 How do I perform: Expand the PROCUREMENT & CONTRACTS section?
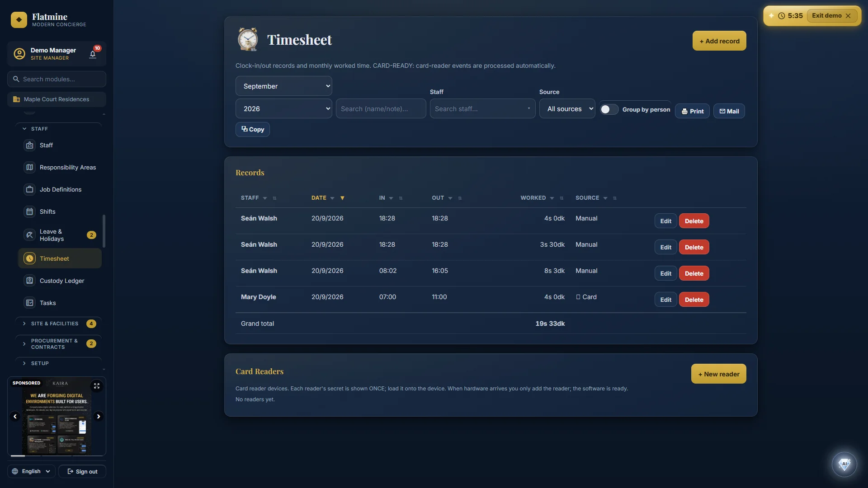point(59,344)
